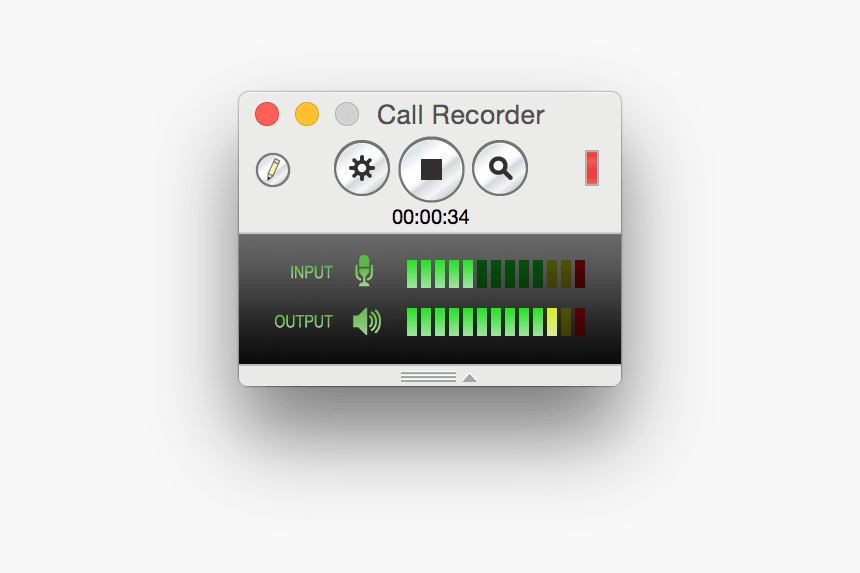Click the red recording indicator light
The image size is (860, 573).
click(x=592, y=168)
